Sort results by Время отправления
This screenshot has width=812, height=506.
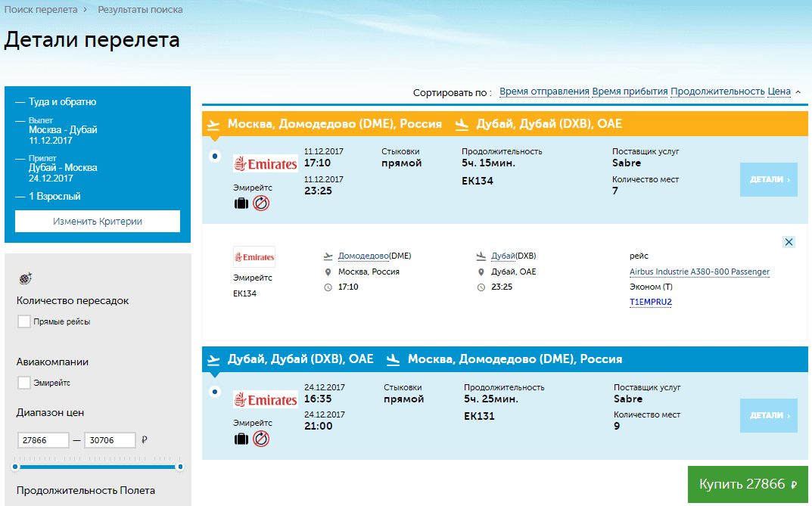point(544,92)
